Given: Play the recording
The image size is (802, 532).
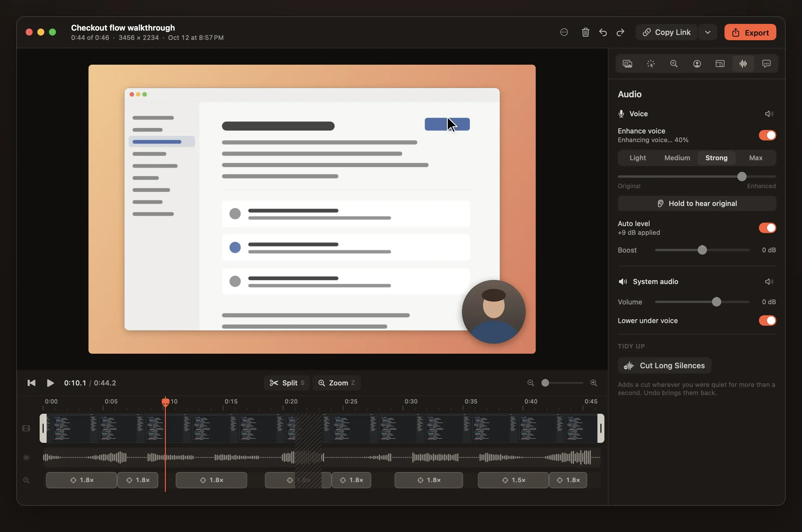Looking at the screenshot, I should [50, 383].
